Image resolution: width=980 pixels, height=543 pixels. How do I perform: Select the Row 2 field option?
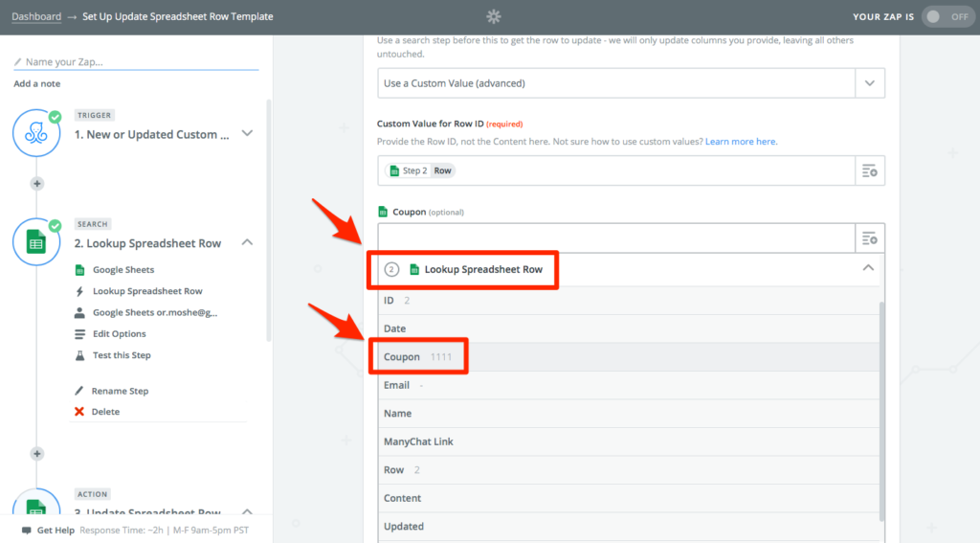pos(628,470)
